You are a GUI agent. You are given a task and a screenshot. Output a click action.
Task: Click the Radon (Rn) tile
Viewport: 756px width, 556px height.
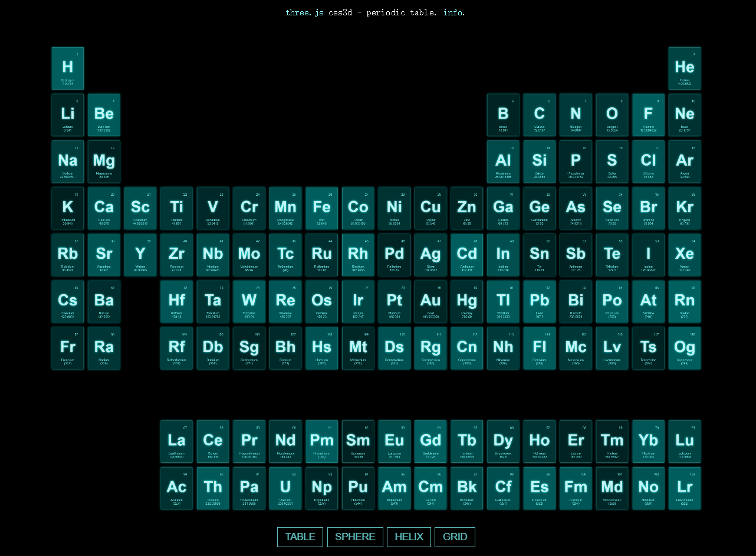(x=685, y=301)
